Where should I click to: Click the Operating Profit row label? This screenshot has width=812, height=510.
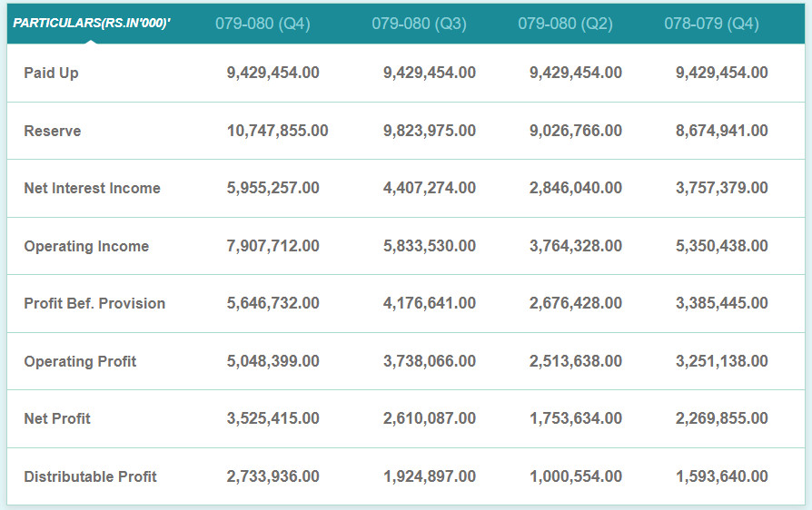80,361
